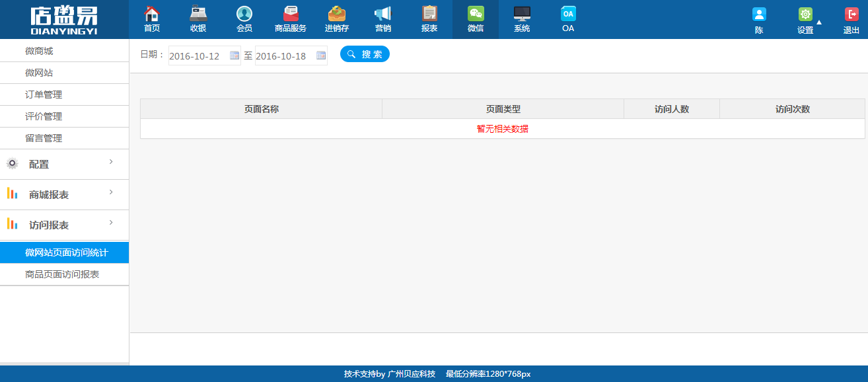The image size is (868, 382).
Task: Select the 商品服务 icon
Action: click(291, 15)
